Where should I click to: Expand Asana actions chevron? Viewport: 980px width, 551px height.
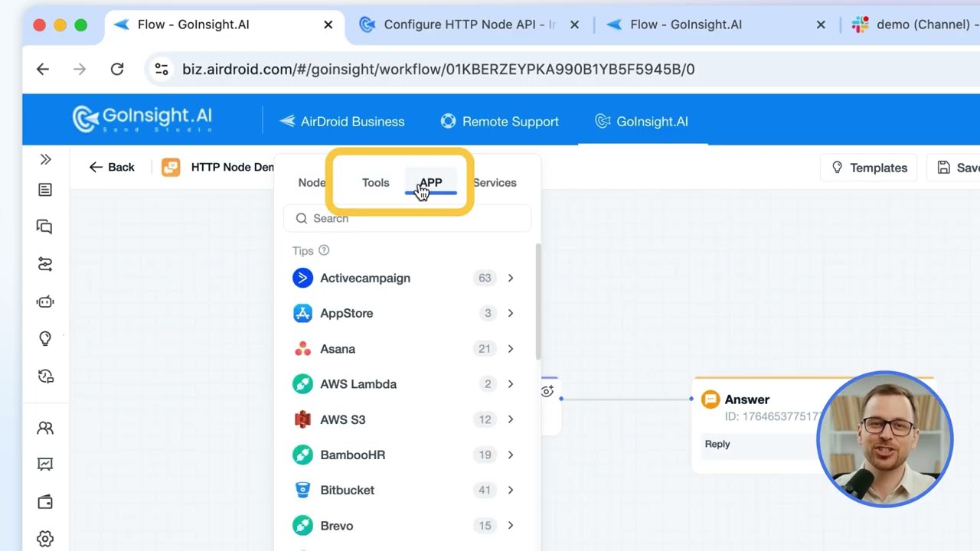click(x=511, y=349)
